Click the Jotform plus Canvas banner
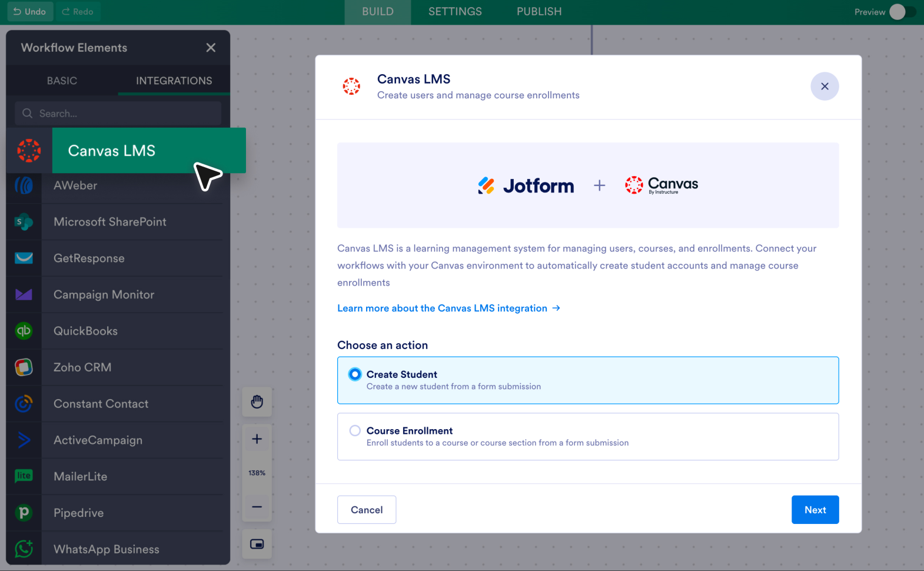The image size is (924, 571). click(588, 185)
